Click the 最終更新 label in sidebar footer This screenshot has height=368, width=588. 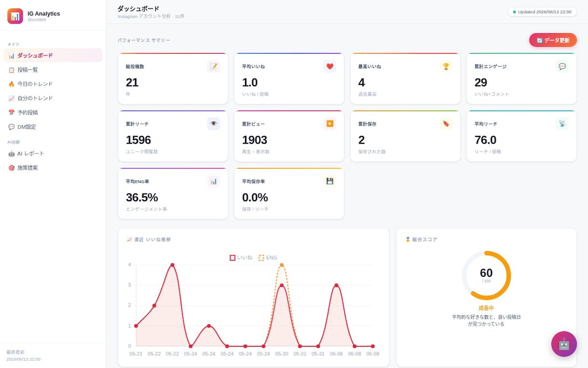coord(15,352)
